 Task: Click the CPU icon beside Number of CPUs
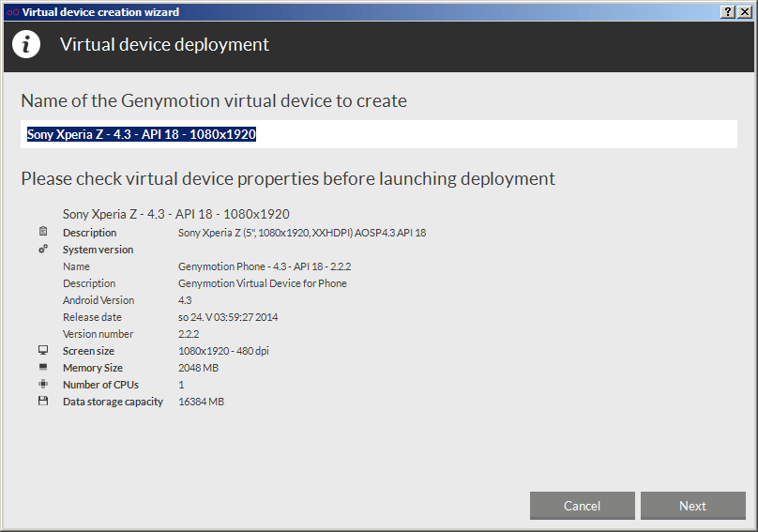pyautogui.click(x=43, y=384)
